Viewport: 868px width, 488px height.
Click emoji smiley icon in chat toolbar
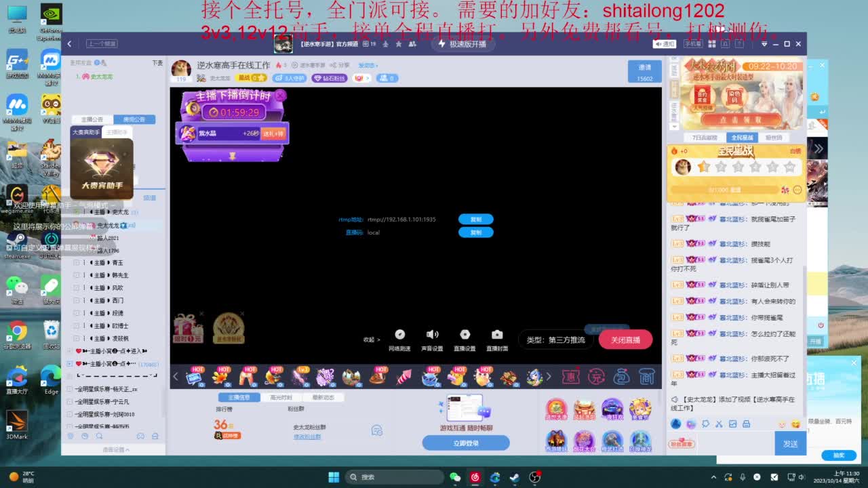pos(795,424)
